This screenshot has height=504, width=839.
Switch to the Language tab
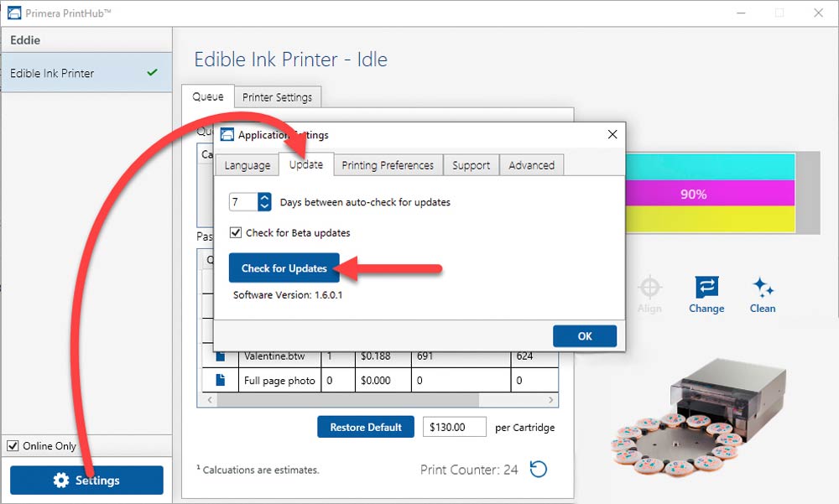click(x=248, y=165)
